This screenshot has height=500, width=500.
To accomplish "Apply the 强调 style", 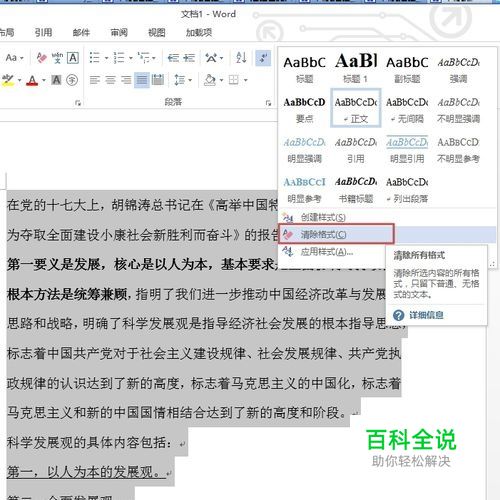I will tap(459, 69).
